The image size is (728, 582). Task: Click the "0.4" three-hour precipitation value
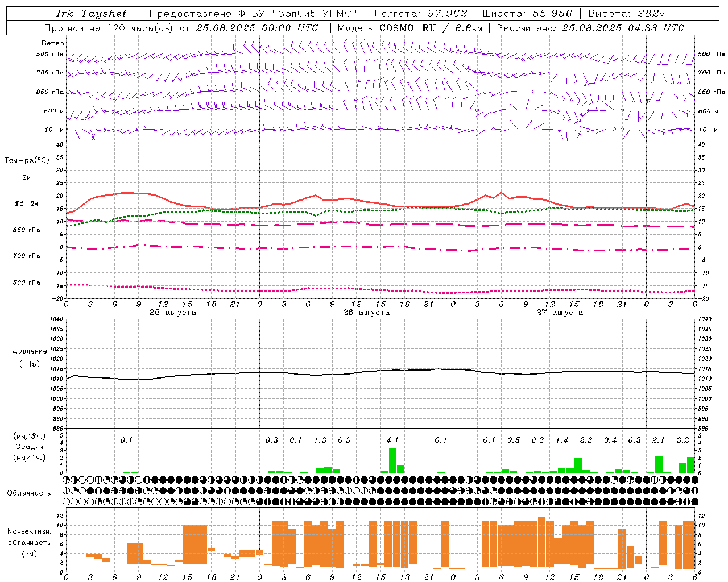pyautogui.click(x=610, y=440)
